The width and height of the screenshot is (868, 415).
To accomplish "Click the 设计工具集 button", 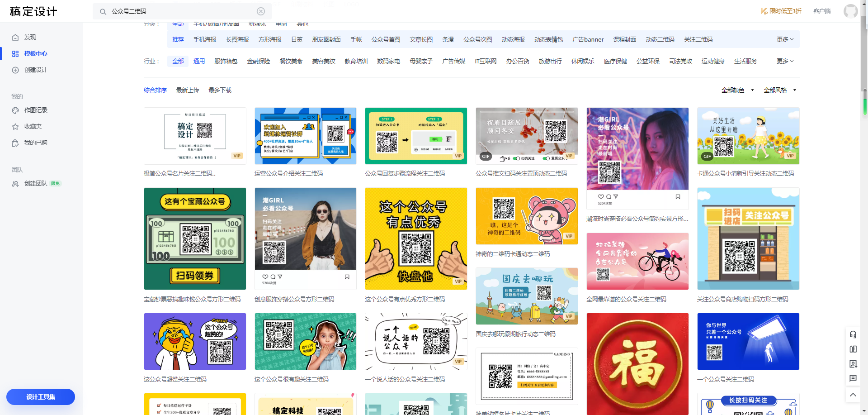I will pos(41,397).
